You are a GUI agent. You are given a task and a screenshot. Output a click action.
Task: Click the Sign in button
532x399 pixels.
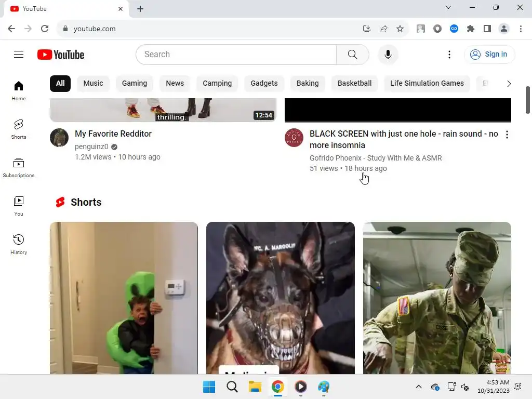tap(489, 54)
